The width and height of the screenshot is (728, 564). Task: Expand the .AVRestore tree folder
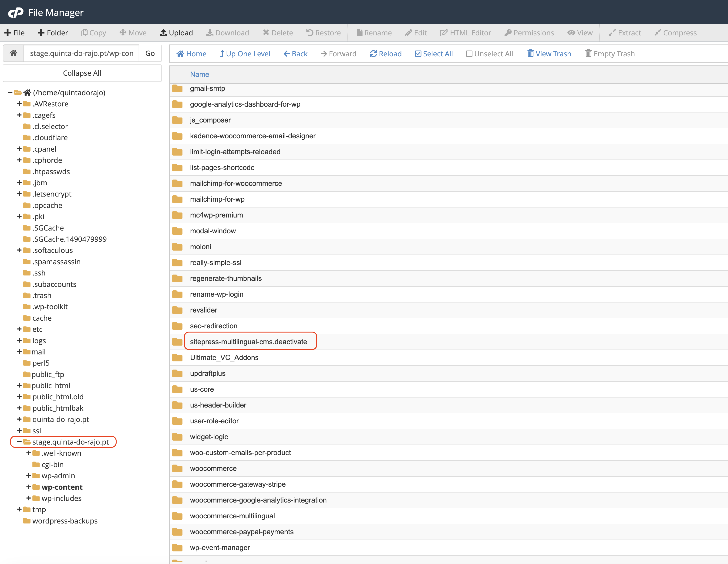[19, 104]
